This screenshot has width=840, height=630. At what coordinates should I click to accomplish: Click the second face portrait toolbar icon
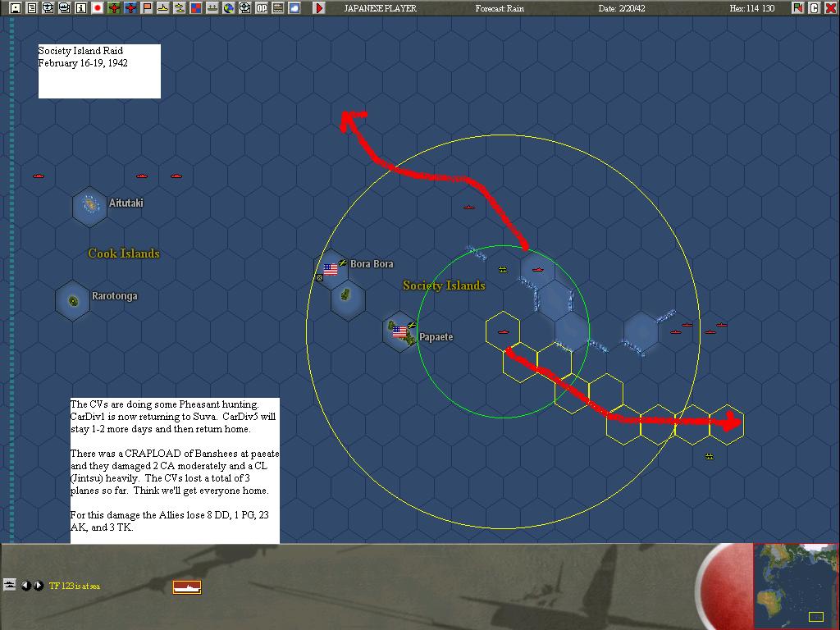pyautogui.click(x=64, y=8)
